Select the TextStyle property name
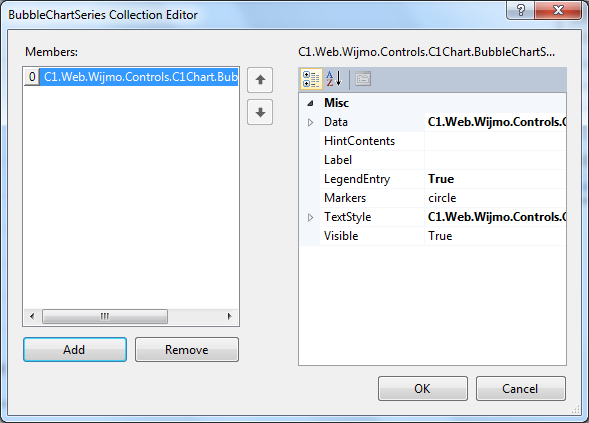Viewport: 589px width, 423px height. (347, 217)
